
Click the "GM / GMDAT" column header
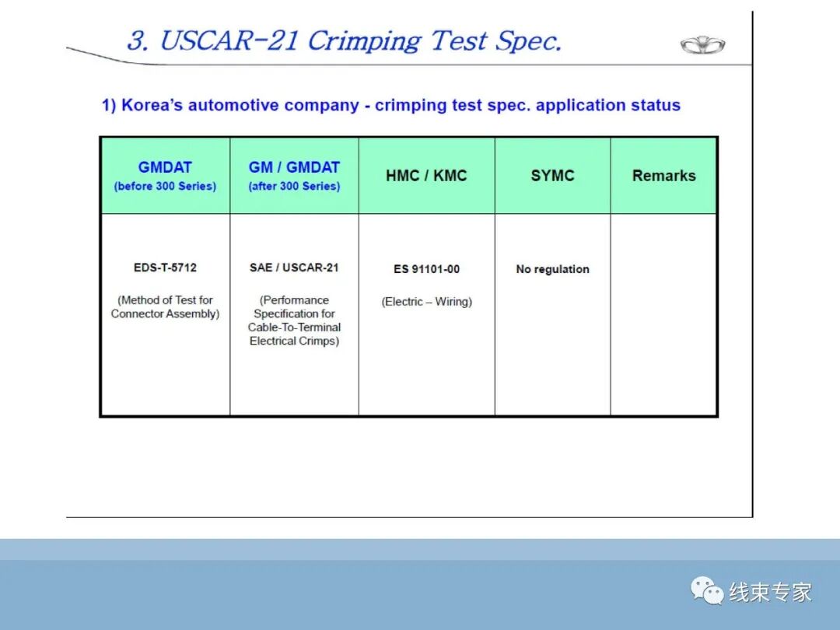pyautogui.click(x=294, y=167)
